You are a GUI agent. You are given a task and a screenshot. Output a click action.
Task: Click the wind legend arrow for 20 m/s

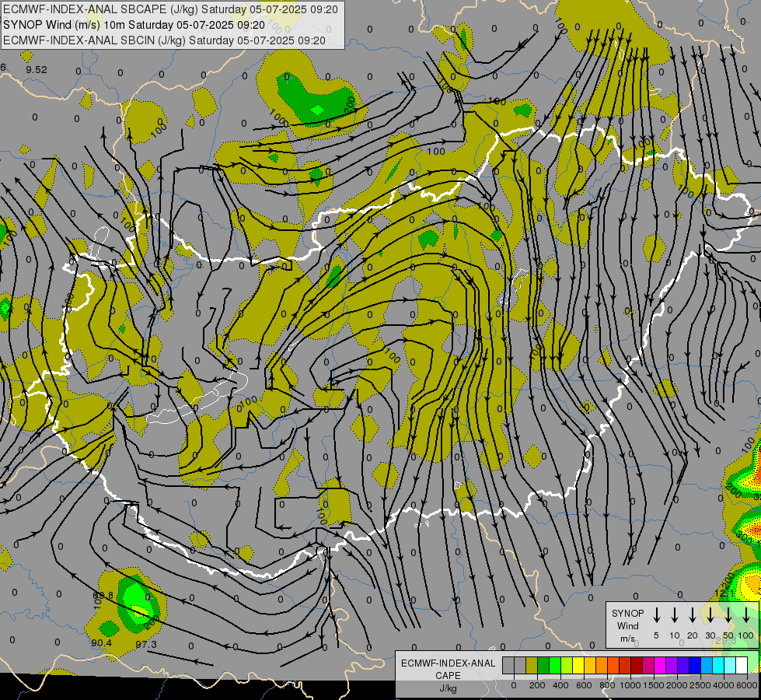pos(692,614)
